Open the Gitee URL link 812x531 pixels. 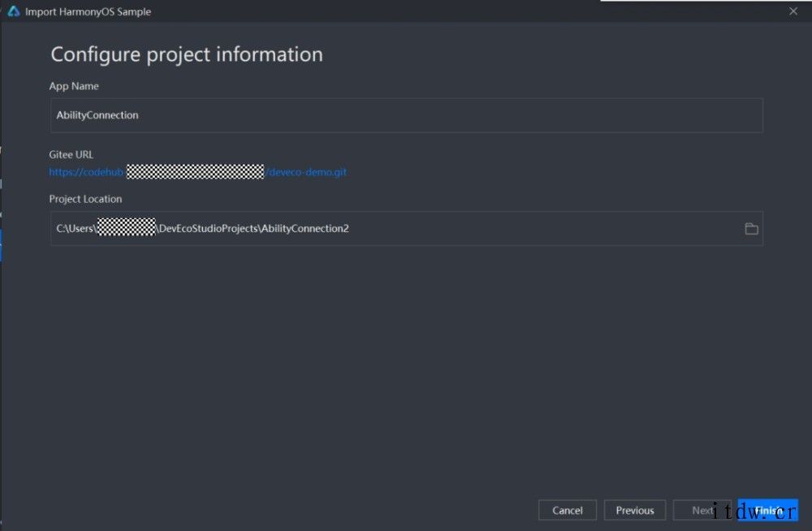198,172
